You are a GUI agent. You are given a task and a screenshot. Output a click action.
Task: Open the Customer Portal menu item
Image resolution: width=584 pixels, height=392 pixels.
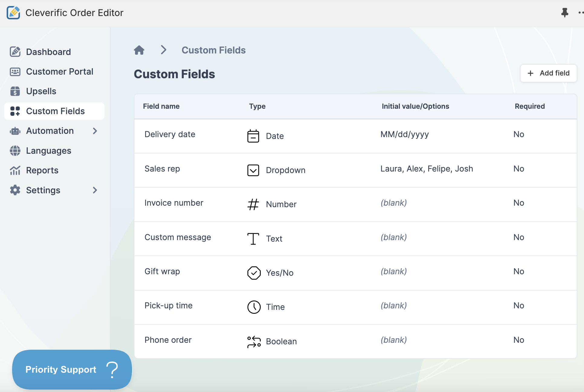pos(54,72)
